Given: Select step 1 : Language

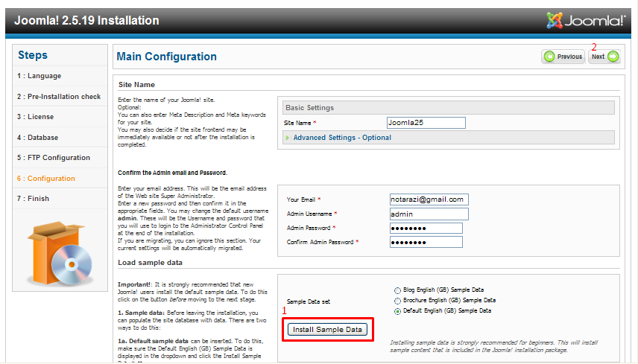Looking at the screenshot, I should coord(39,76).
